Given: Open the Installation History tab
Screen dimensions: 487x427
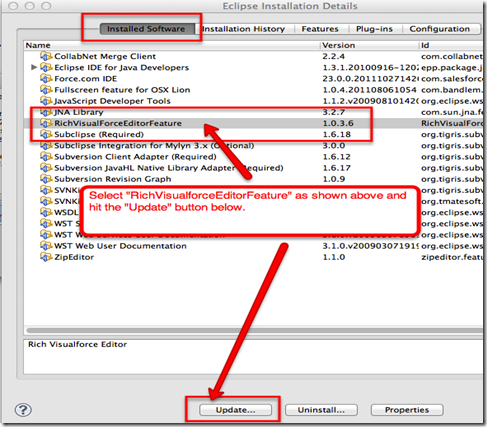Looking at the screenshot, I should [x=244, y=29].
